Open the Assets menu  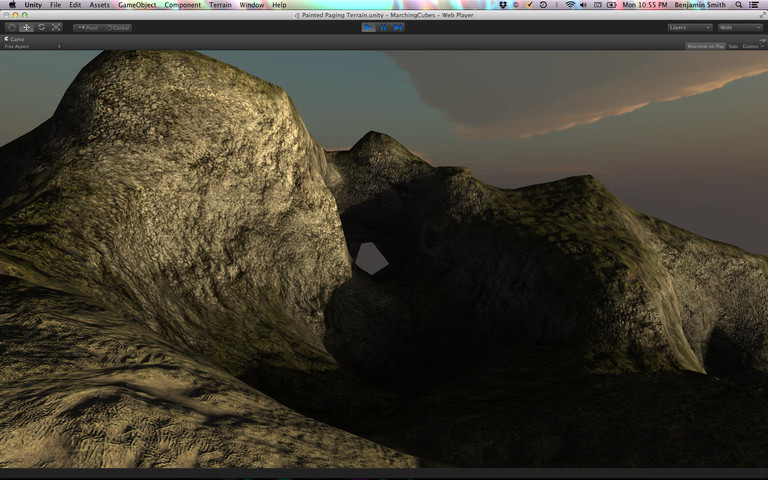99,5
